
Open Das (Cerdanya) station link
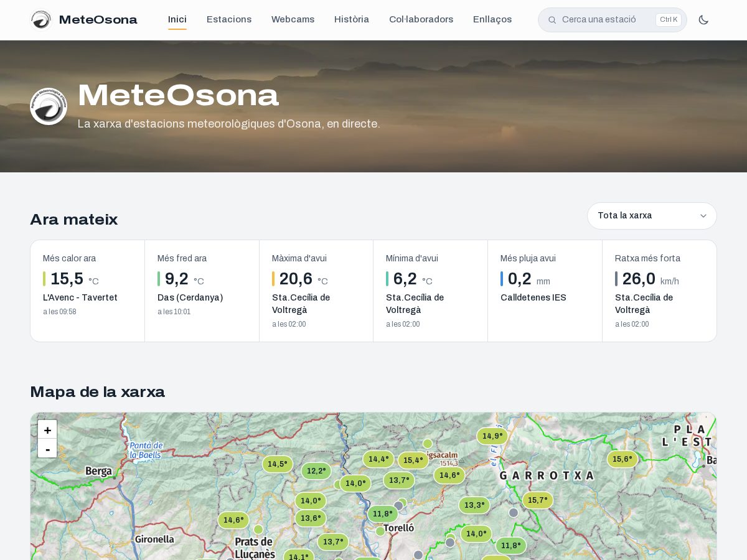[x=190, y=297]
